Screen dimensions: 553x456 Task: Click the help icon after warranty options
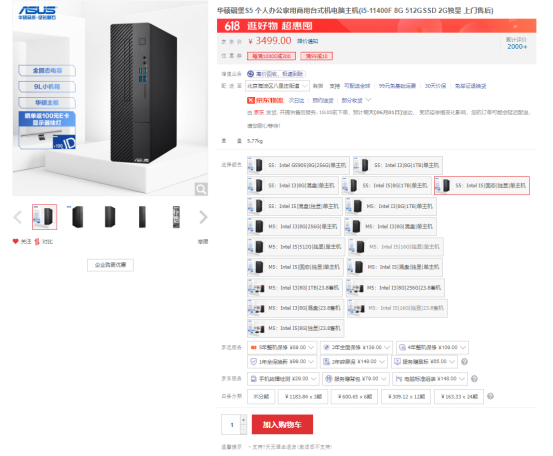point(464,361)
